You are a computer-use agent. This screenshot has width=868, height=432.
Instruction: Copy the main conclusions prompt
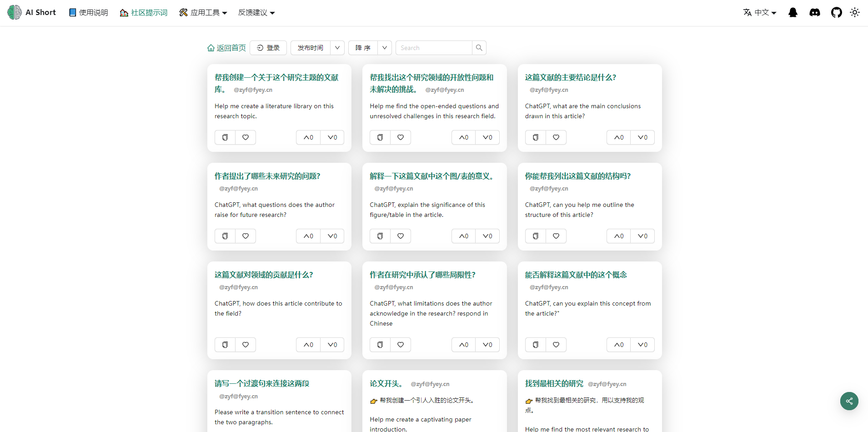coord(535,137)
